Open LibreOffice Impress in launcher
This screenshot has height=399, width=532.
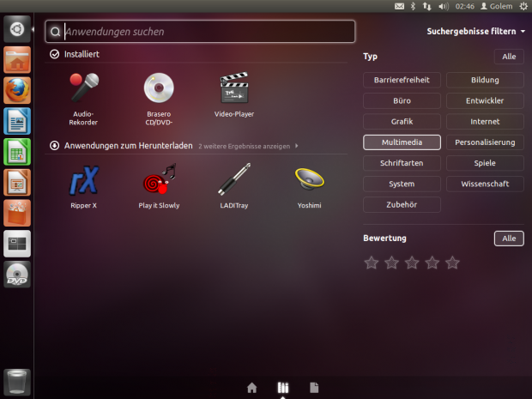click(x=17, y=183)
